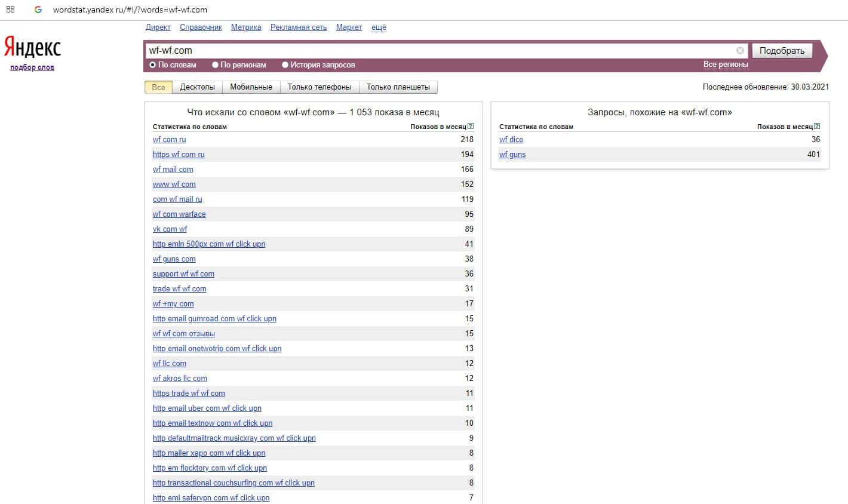This screenshot has width=848, height=504.
Task: Click the 'wf guns' similar query link
Action: pyautogui.click(x=512, y=155)
